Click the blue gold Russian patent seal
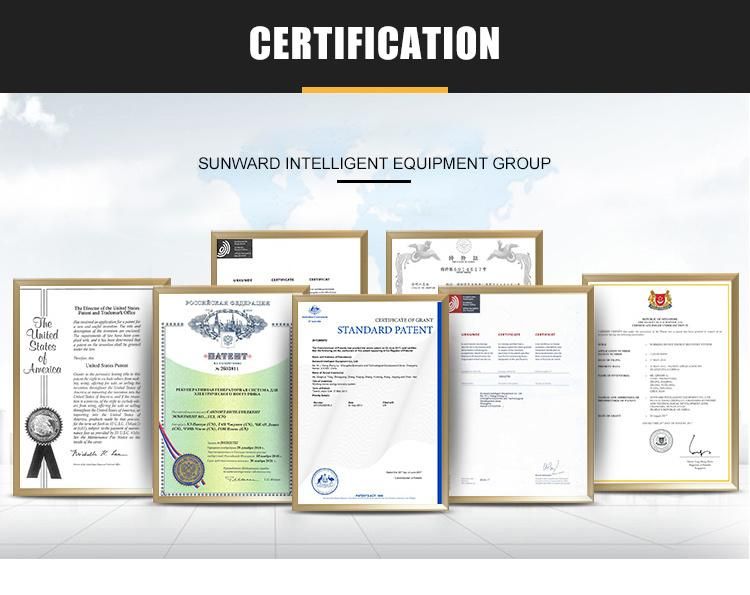Screen dimensions: 750x595 pyautogui.click(x=188, y=470)
